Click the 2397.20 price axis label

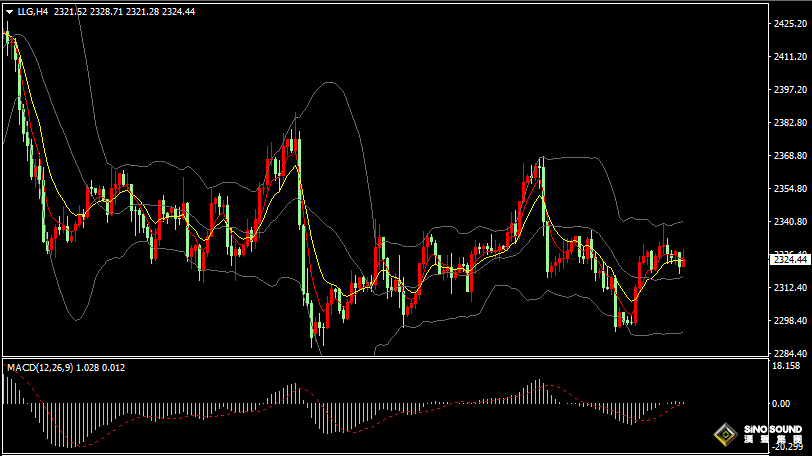[x=789, y=90]
